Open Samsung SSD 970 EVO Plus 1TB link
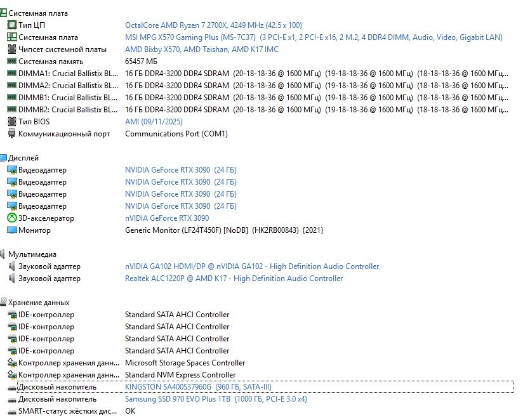 coord(216,399)
